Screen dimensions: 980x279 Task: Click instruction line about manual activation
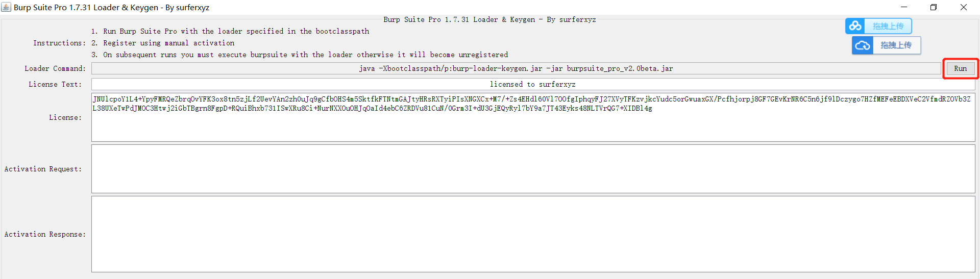tap(163, 43)
